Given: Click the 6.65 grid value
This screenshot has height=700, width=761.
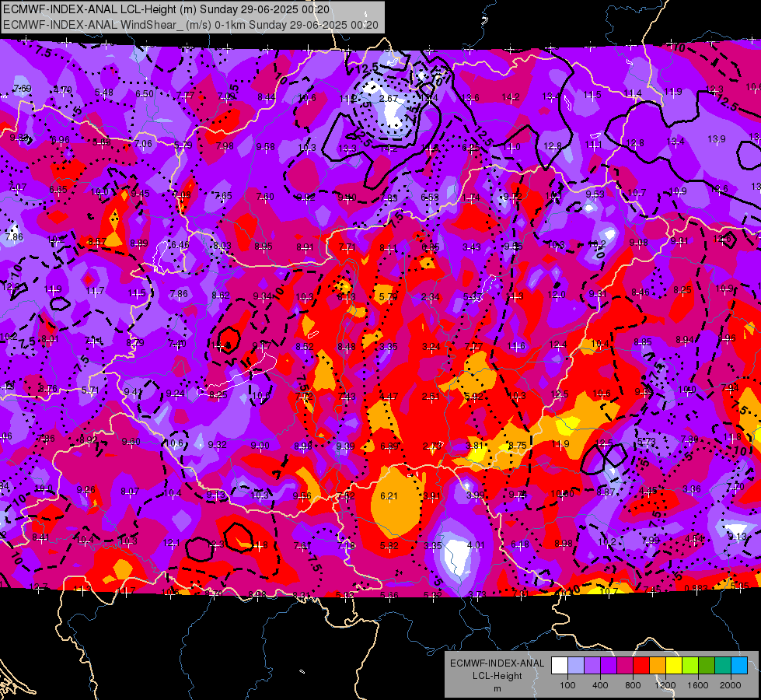Looking at the screenshot, I should 58,190.
